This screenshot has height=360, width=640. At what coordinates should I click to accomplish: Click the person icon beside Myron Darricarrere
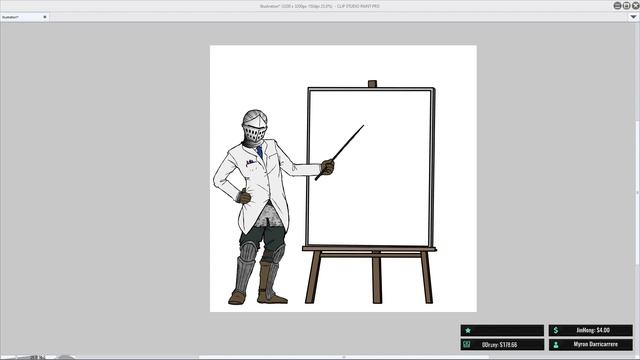(556, 344)
